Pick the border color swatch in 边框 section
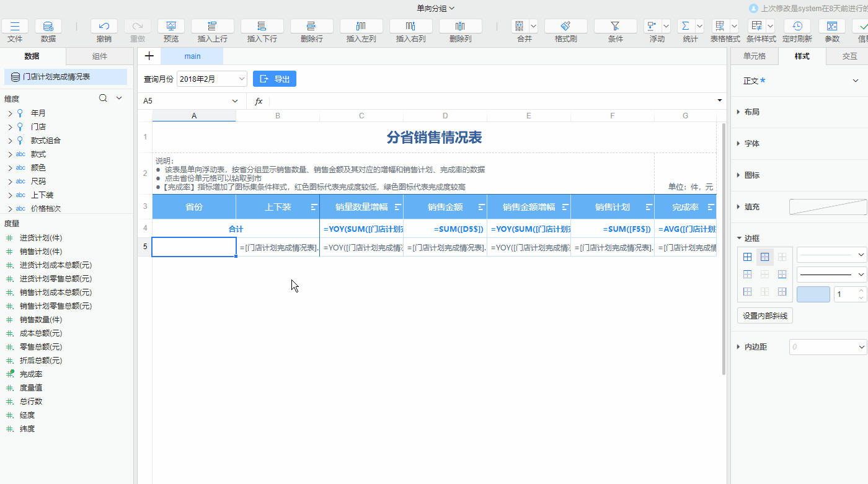 click(x=813, y=294)
